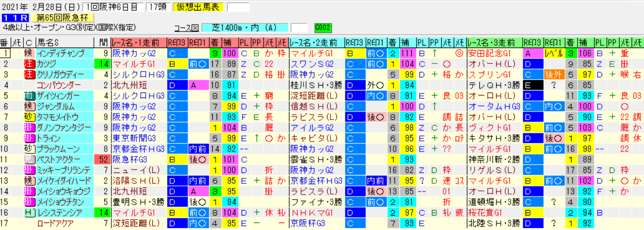Click the 17頭 runner count box
The image size is (644, 230).
tap(158, 7)
